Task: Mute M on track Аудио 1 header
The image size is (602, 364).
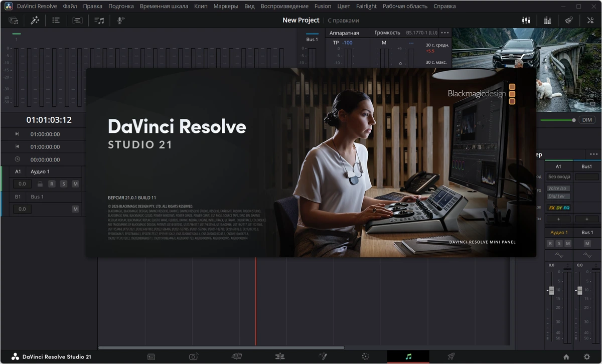Action: (x=75, y=184)
